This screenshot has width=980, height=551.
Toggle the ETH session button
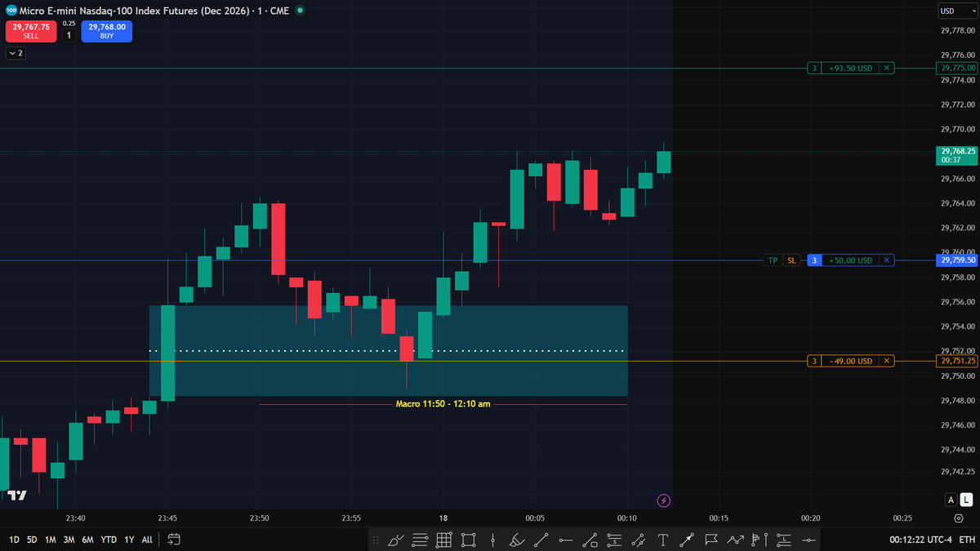pos(967,540)
